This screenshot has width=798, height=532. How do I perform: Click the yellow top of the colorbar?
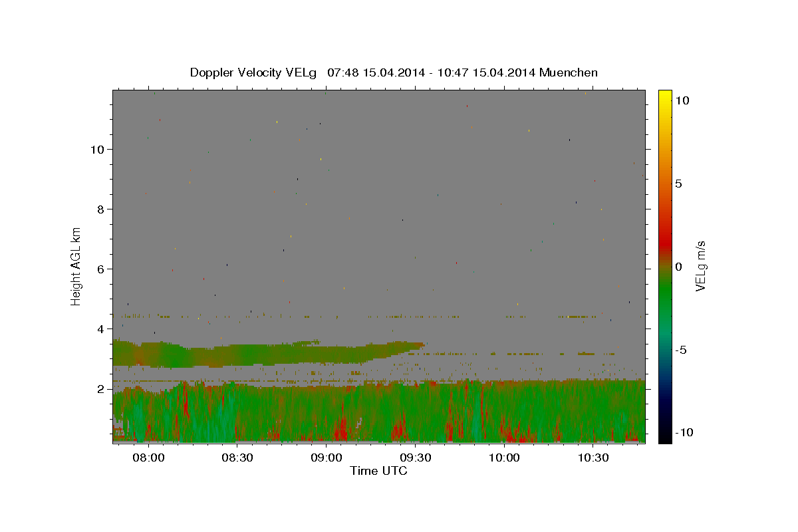coord(664,94)
